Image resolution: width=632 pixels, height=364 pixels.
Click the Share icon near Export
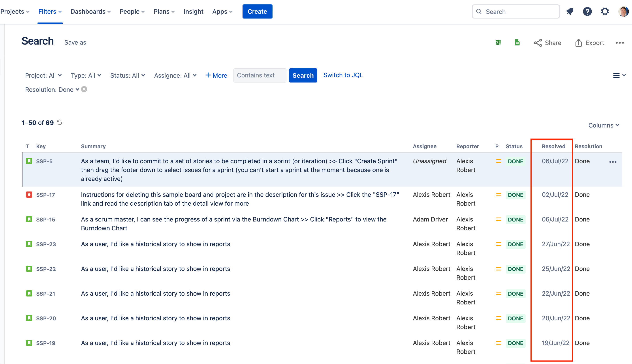pyautogui.click(x=538, y=43)
